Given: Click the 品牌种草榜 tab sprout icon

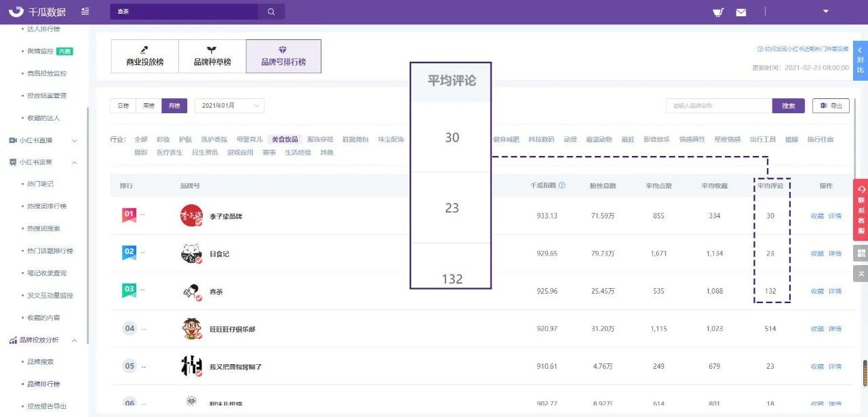Looking at the screenshot, I should coord(212,50).
